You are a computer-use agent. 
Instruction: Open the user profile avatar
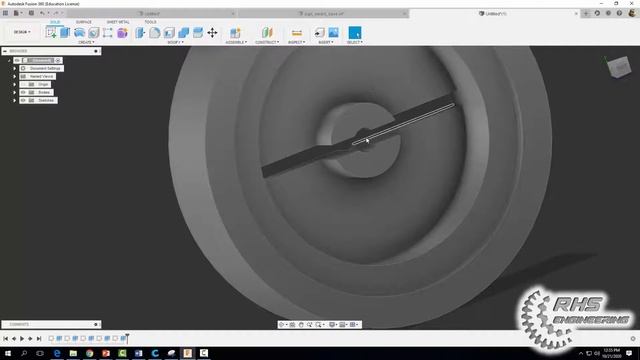tap(632, 13)
